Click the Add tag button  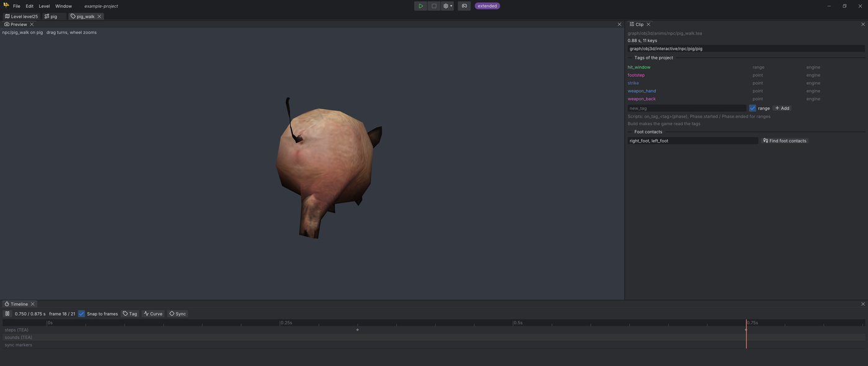[x=782, y=108]
